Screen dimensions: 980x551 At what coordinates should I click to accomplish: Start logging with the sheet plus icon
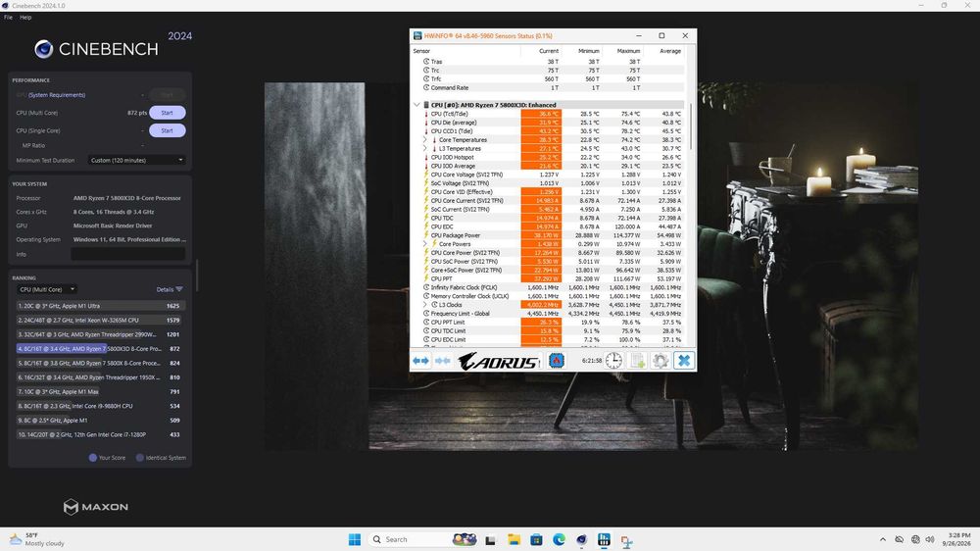tap(638, 361)
